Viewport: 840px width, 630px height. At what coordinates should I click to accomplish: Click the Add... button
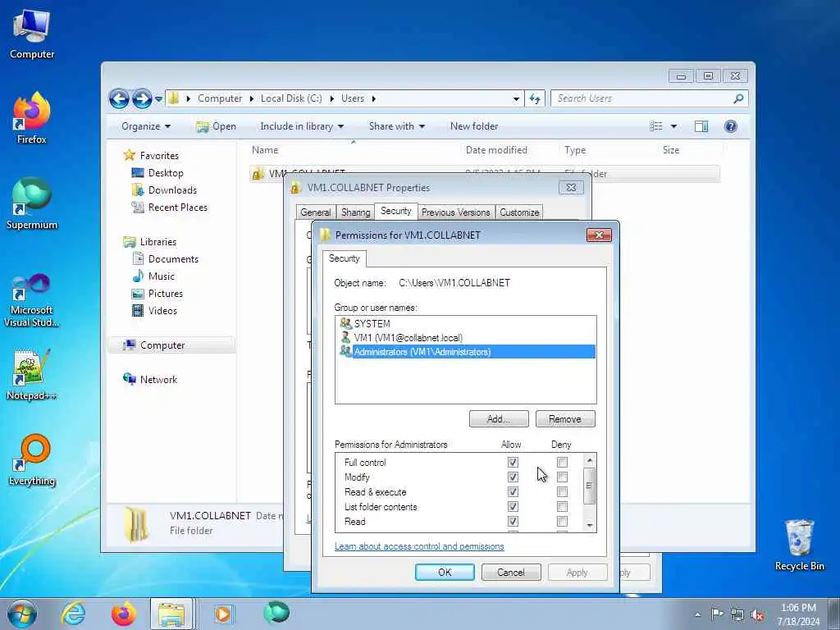pos(499,419)
